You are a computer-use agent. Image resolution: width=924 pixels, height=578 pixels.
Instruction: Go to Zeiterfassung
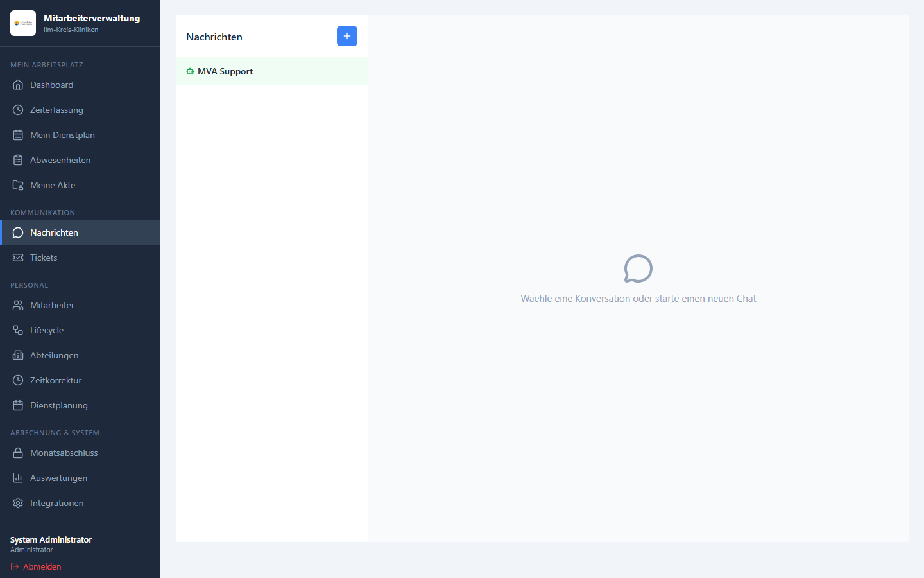(80, 110)
